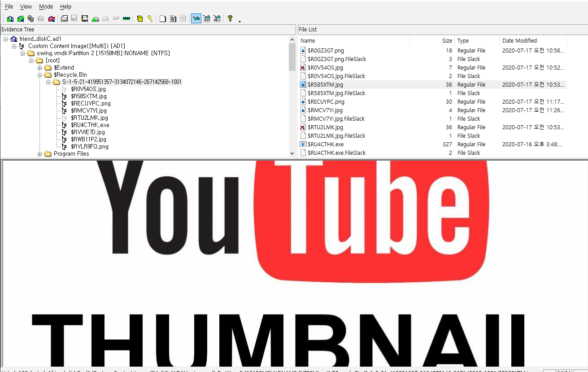Sort file list by Size column

(432, 40)
